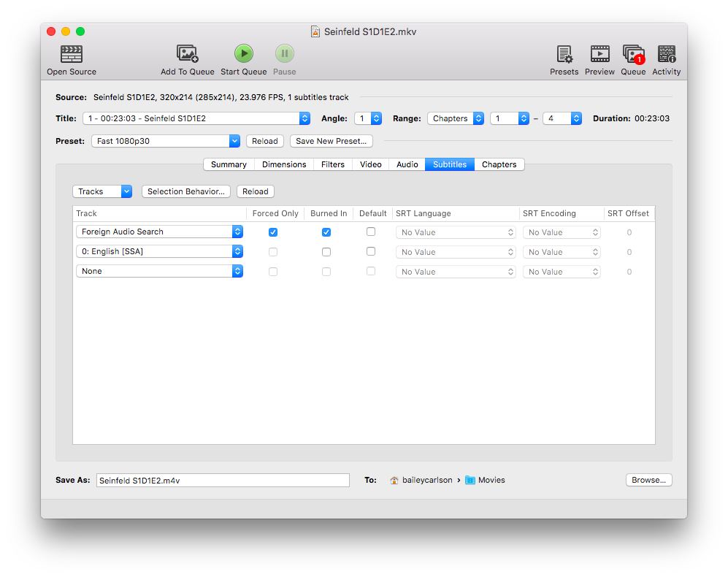Uncheck Forced Only for Foreign Audio Search

coord(273,232)
